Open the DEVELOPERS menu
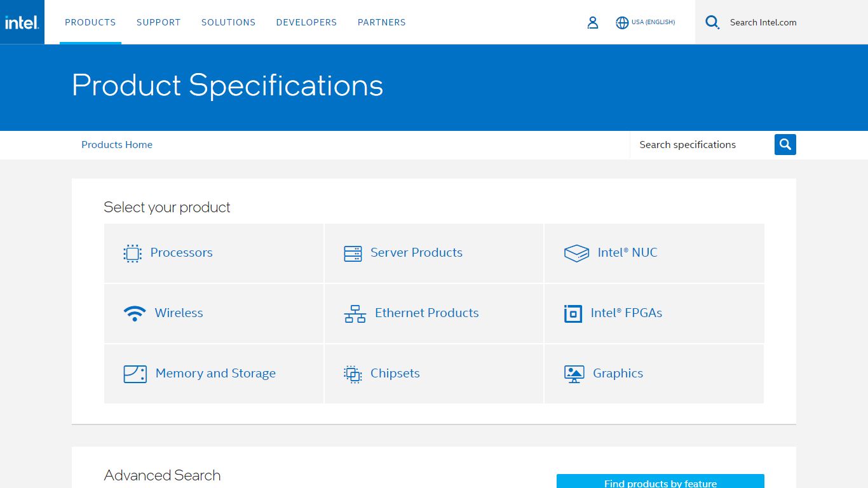The width and height of the screenshot is (868, 488). pyautogui.click(x=306, y=22)
